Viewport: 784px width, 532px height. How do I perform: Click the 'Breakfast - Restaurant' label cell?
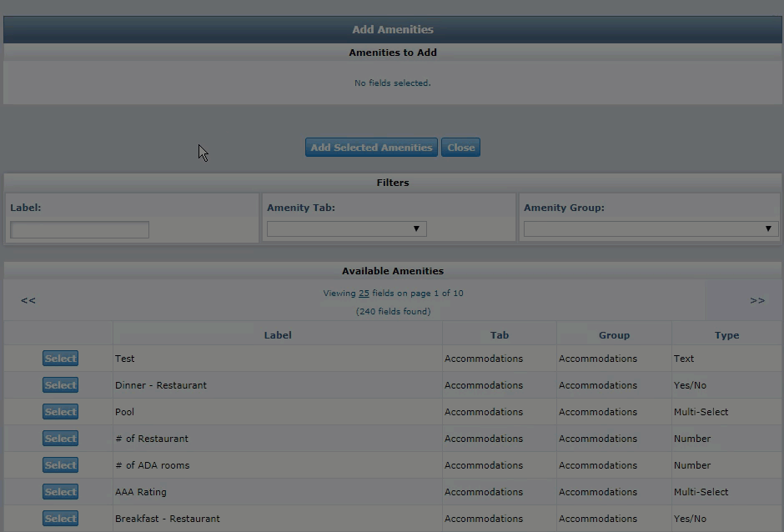(278, 519)
